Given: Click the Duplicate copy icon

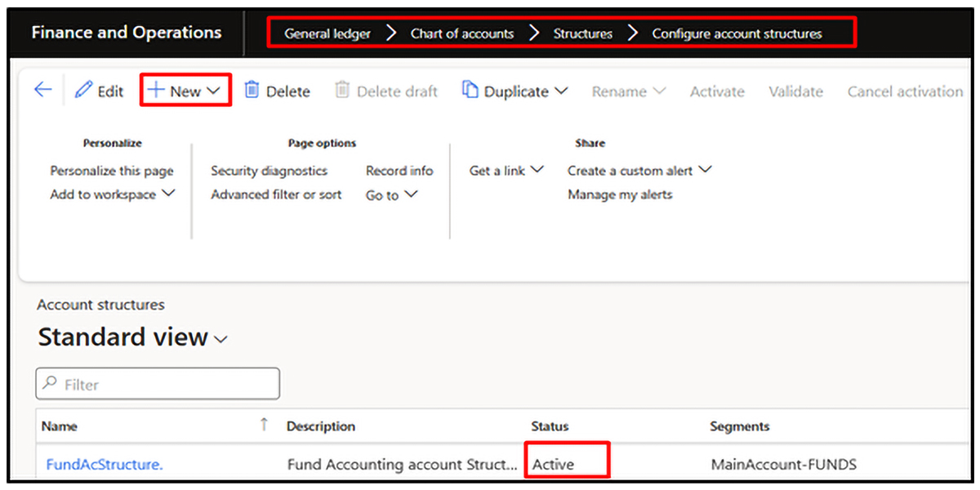Looking at the screenshot, I should (x=470, y=91).
